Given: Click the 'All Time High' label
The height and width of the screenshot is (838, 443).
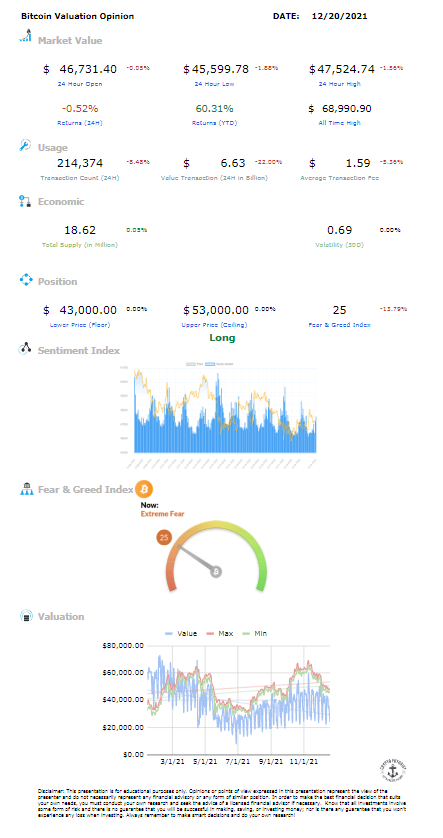Looking at the screenshot, I should 340,123.
